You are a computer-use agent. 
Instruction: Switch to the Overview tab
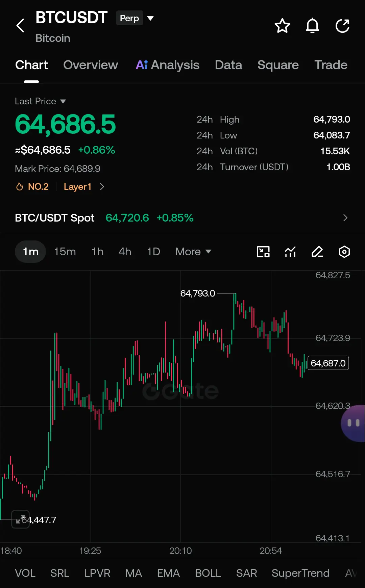tap(91, 65)
